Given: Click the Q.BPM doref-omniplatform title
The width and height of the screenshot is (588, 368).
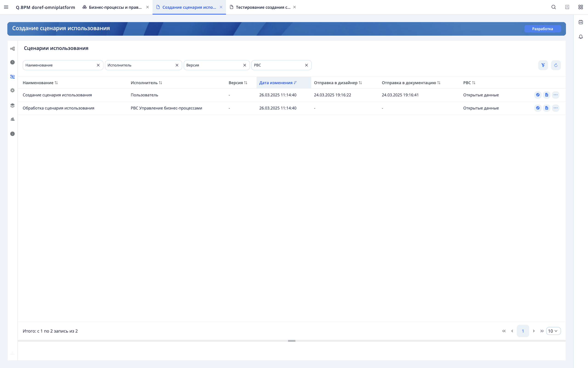Looking at the screenshot, I should (x=45, y=7).
